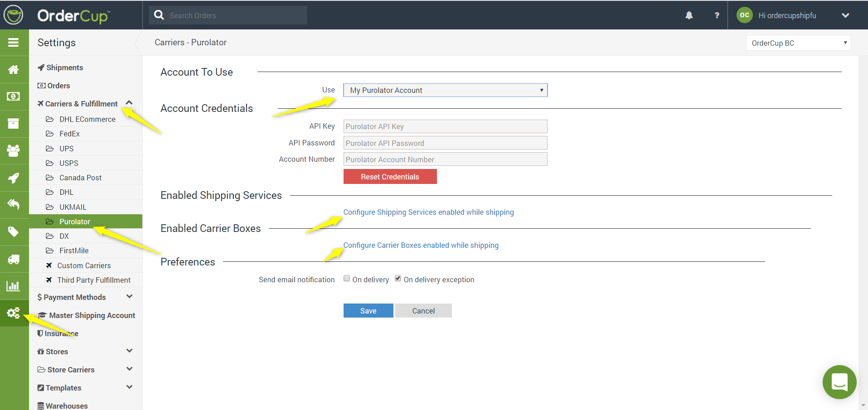Image resolution: width=868 pixels, height=410 pixels.
Task: Click the notifications bell icon
Action: (x=689, y=15)
